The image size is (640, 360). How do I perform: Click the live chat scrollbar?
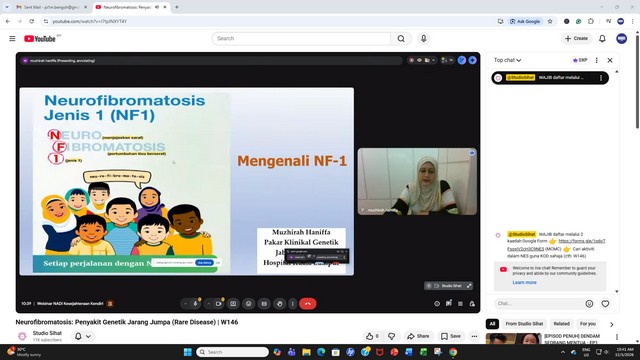click(x=616, y=181)
